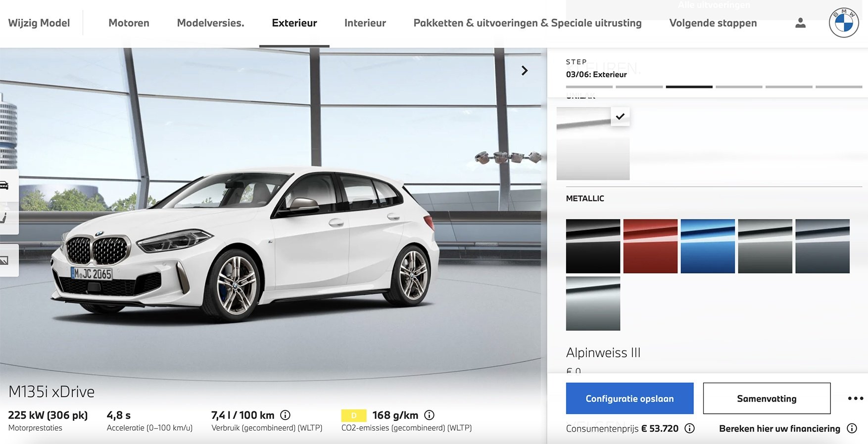
Task: Go to Volgende stappen tab
Action: [x=713, y=23]
